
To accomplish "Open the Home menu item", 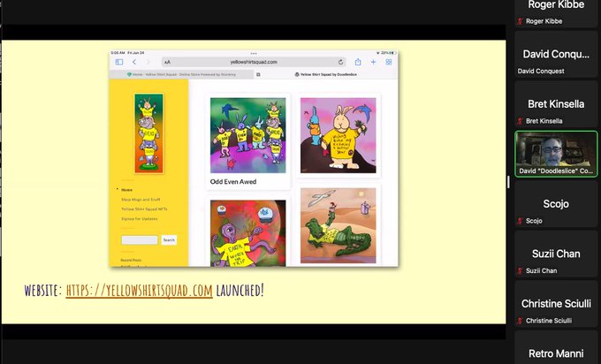I will [x=127, y=190].
